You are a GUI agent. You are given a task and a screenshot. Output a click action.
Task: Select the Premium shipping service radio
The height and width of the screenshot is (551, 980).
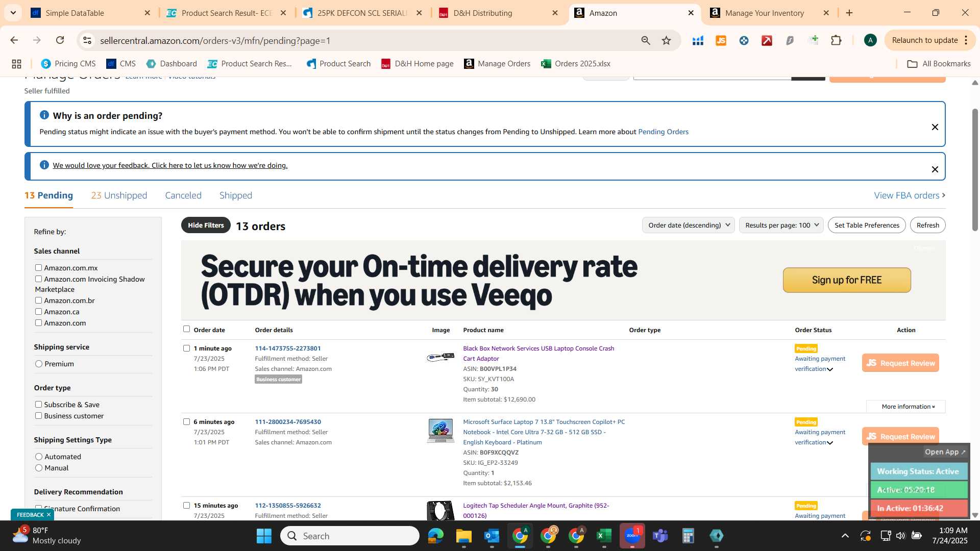tap(39, 364)
